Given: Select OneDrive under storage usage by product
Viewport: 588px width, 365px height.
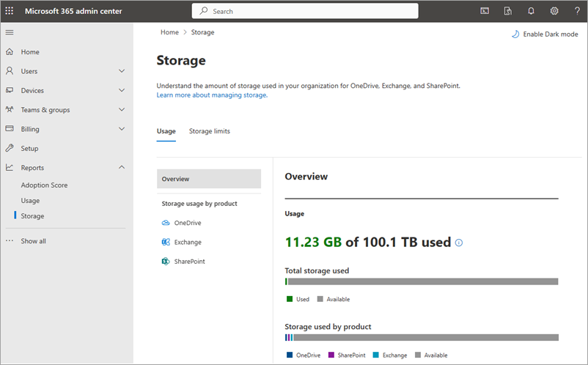Looking at the screenshot, I should (187, 223).
